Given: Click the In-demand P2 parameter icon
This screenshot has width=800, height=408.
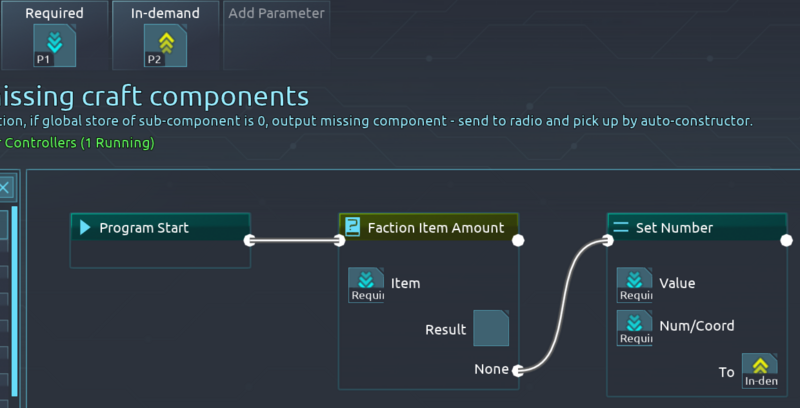Looking at the screenshot, I should pos(165,46).
